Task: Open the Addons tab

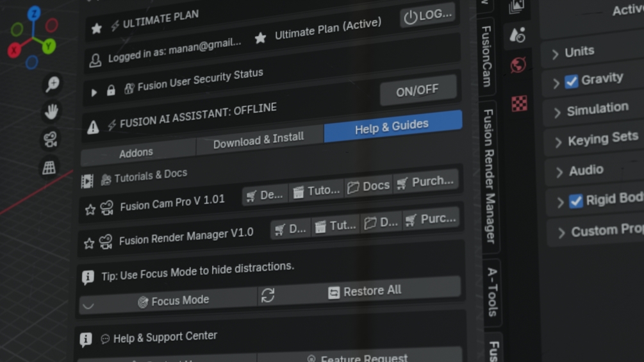Action: 136,153
